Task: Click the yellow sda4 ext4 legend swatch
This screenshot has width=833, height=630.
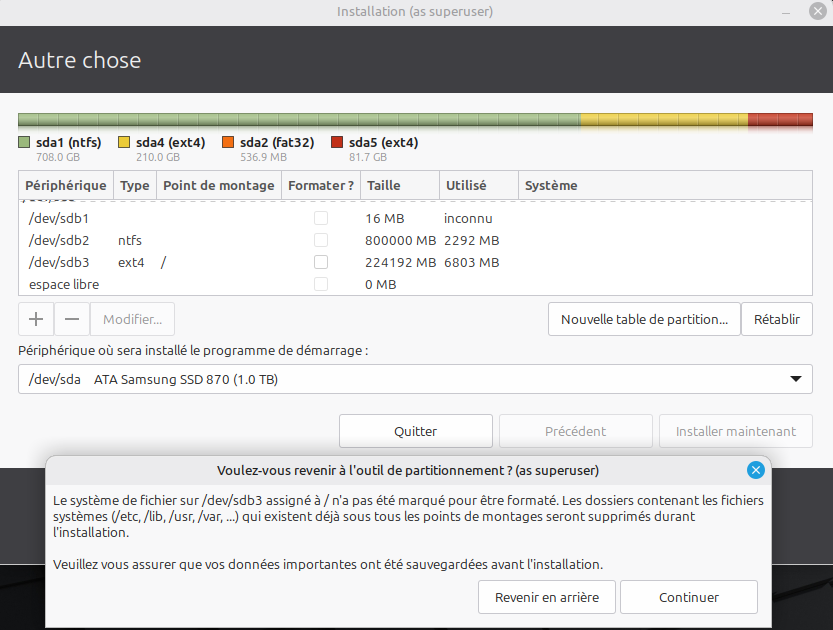Action: point(124,143)
